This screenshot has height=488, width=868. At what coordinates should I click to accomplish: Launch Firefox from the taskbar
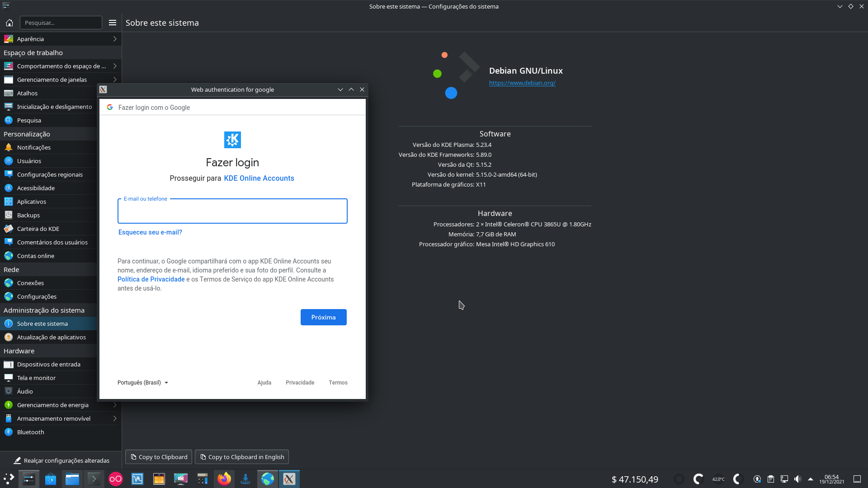(224, 479)
